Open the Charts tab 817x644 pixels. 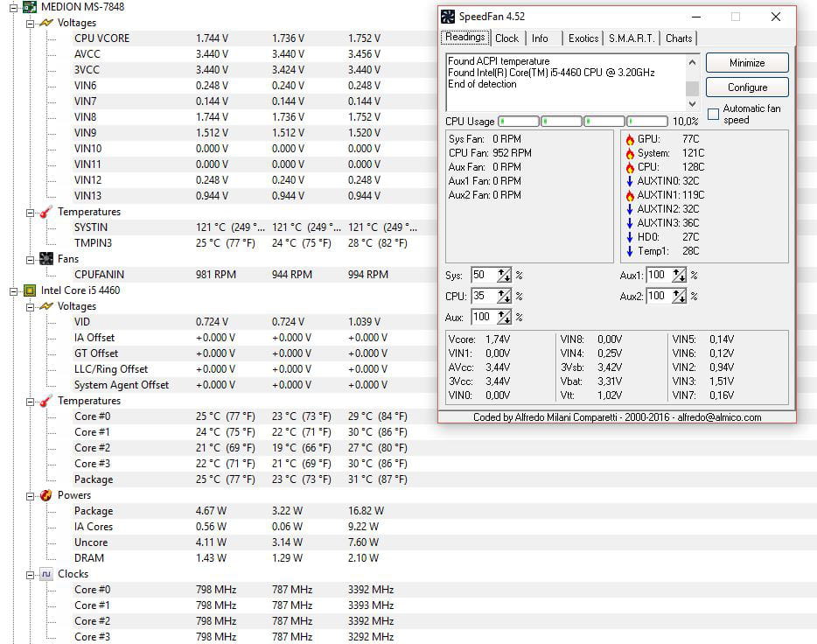(679, 38)
